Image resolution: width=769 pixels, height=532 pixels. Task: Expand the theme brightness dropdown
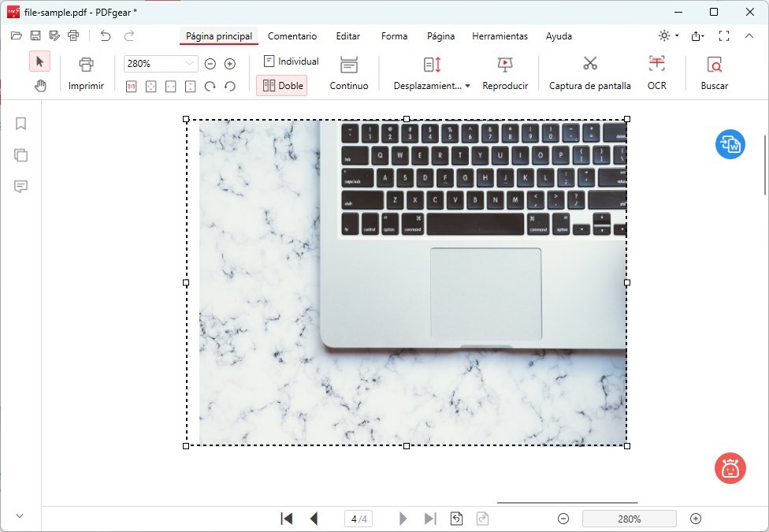click(x=669, y=36)
